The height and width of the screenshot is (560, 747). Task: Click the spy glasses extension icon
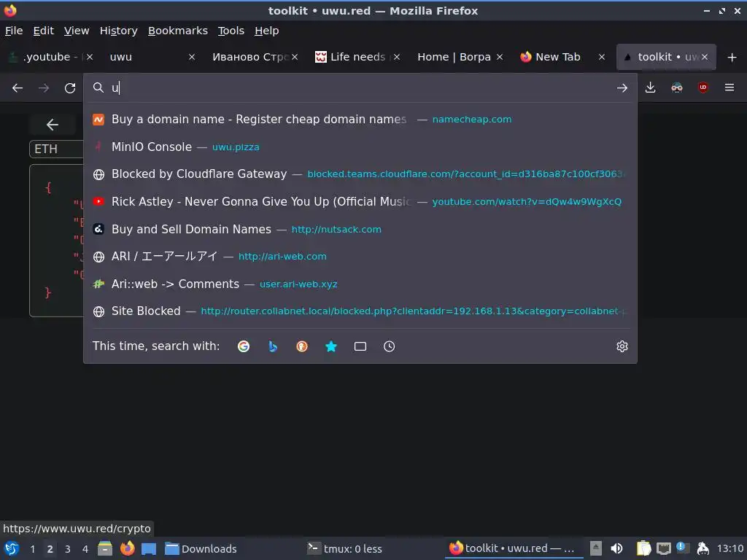click(676, 87)
